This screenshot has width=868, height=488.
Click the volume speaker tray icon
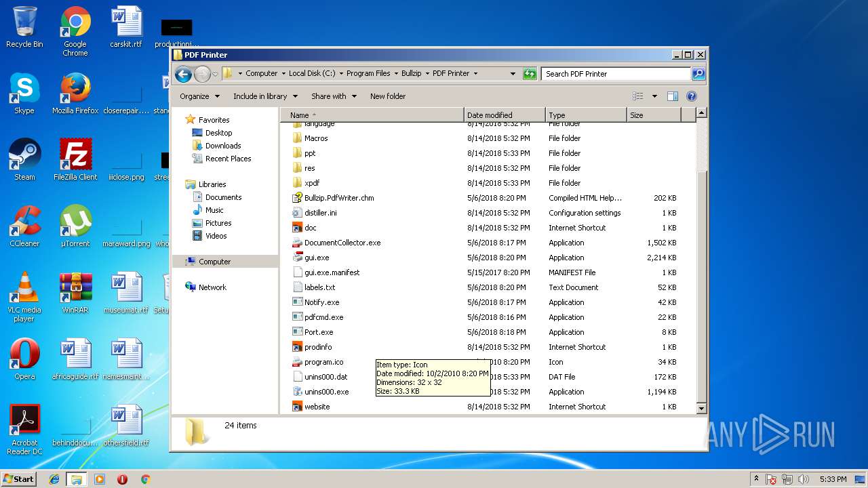(804, 479)
